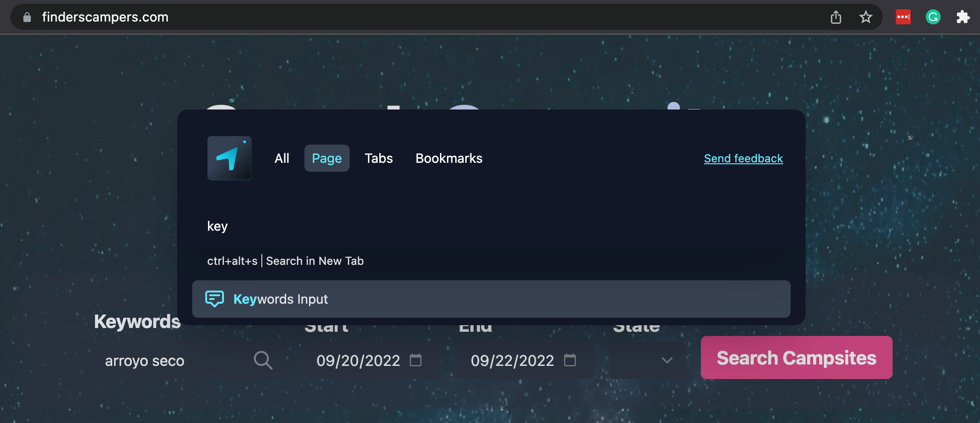Click the search box containing "key"
This screenshot has height=423, width=980.
[468, 226]
